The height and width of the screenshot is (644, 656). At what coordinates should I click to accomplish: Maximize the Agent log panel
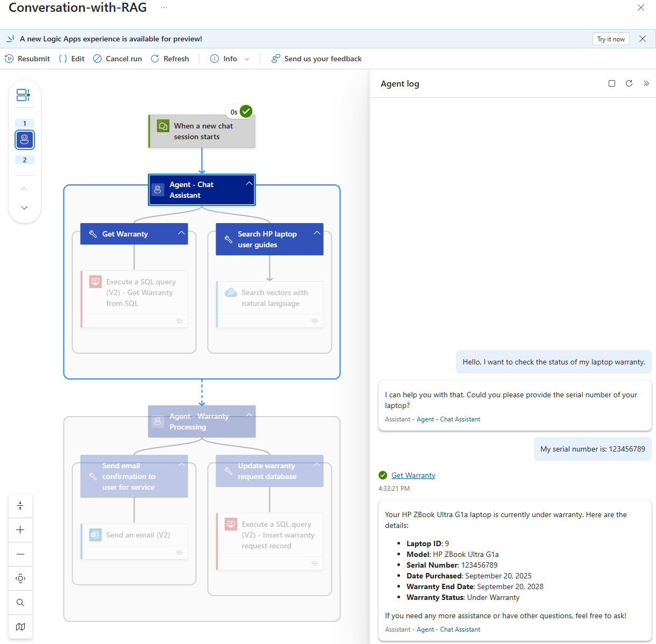coord(612,83)
